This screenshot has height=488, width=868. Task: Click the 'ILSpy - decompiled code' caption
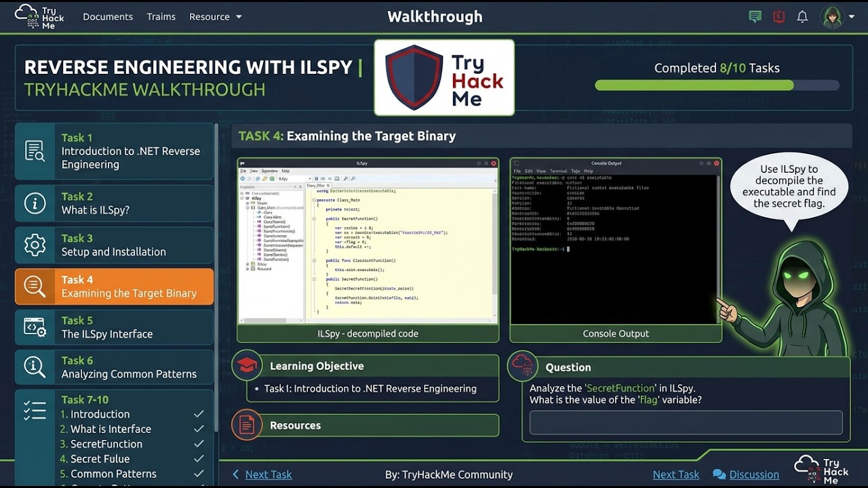pos(368,333)
